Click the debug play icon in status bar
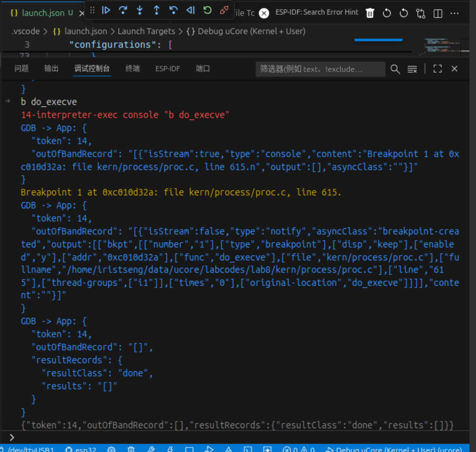Viewport: 476px width, 452px height. [209, 449]
